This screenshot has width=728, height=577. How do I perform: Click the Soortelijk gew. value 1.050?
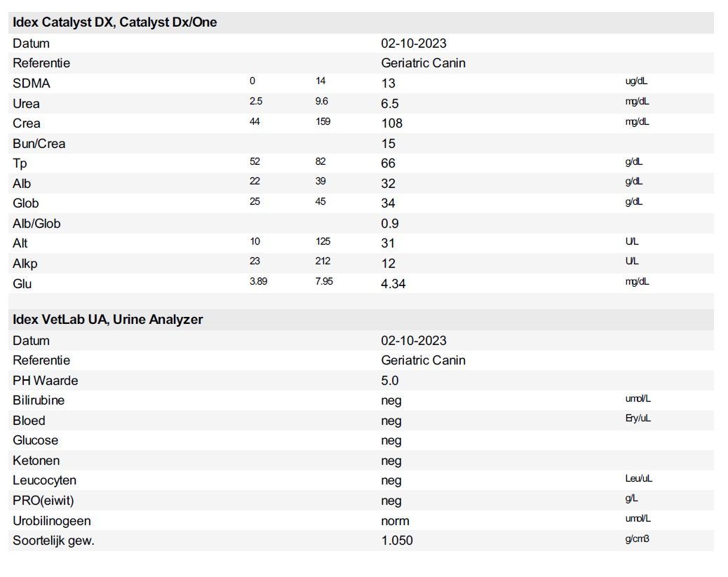[397, 541]
